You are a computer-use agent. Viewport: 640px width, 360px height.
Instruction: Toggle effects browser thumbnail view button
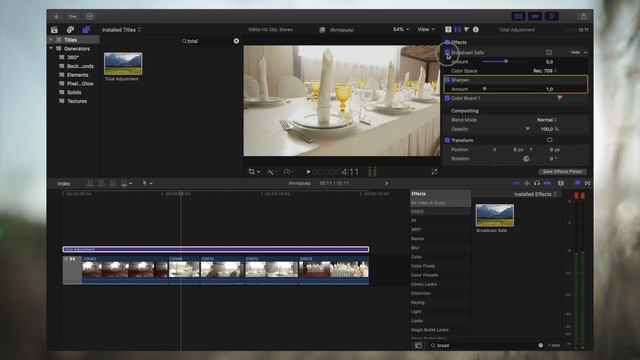pos(418,345)
